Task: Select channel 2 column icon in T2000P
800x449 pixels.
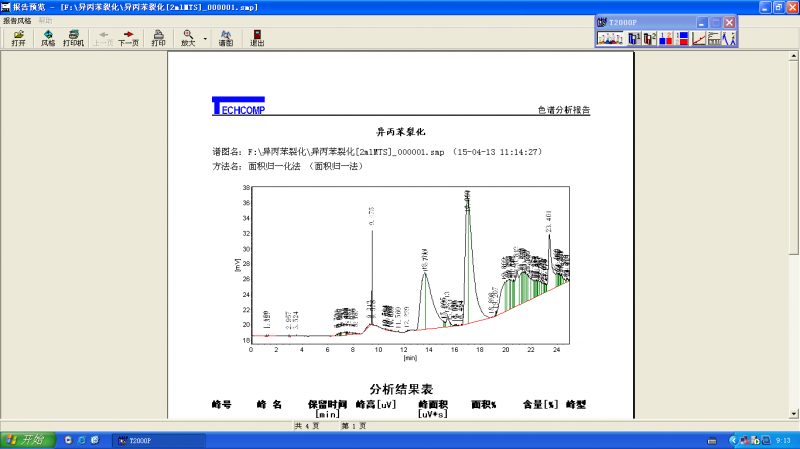Action: click(x=649, y=38)
